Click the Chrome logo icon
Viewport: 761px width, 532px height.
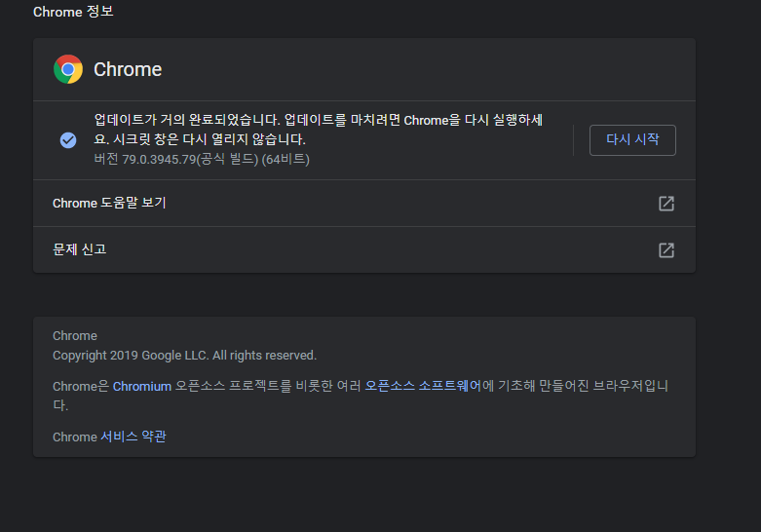coord(68,69)
